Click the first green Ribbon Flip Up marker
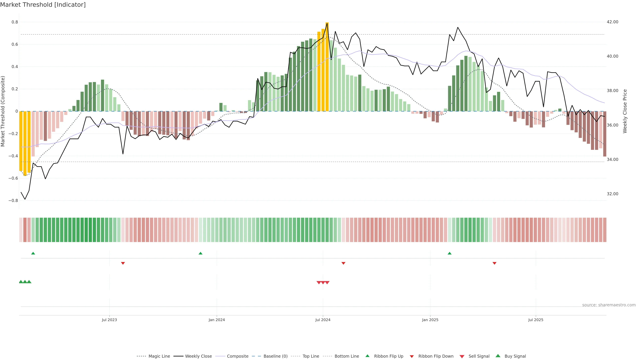This screenshot has height=362, width=644. (33, 253)
